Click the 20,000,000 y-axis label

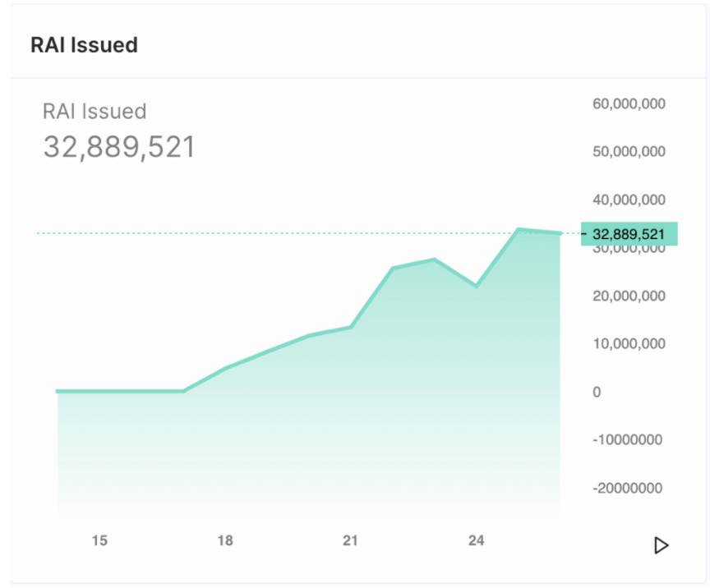(x=629, y=296)
